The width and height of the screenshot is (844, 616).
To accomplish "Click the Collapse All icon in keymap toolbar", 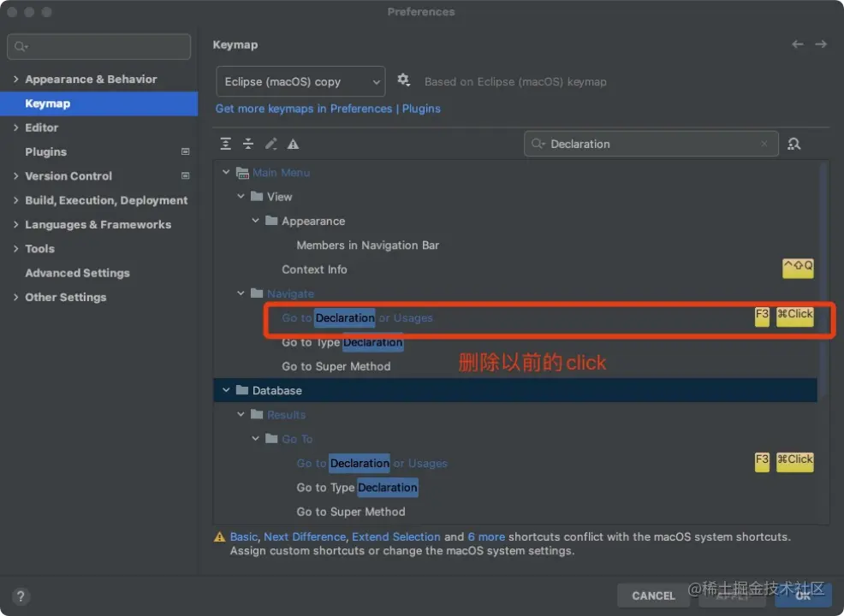I will (248, 144).
